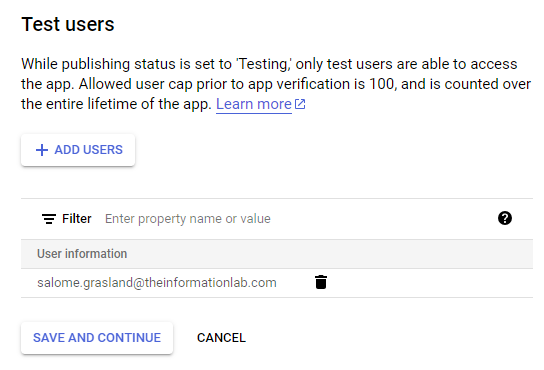This screenshot has width=544, height=370.
Task: Click empty space in User information header bar
Action: click(330, 254)
